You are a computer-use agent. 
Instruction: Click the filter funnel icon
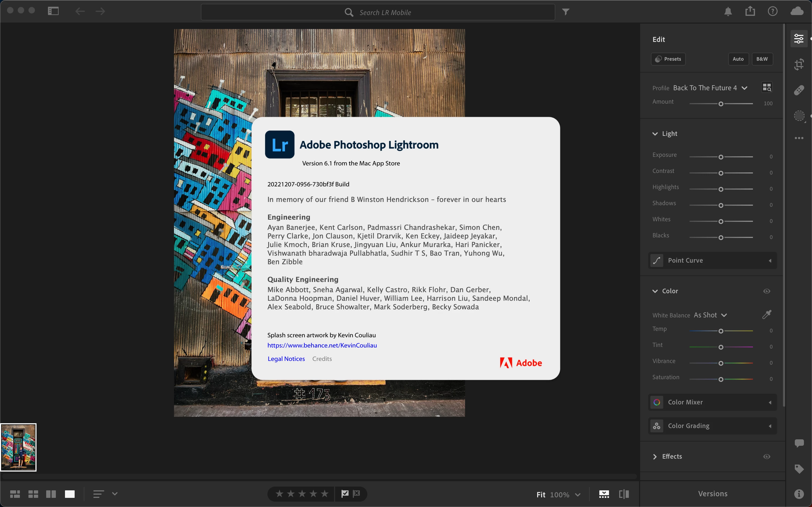pos(565,12)
